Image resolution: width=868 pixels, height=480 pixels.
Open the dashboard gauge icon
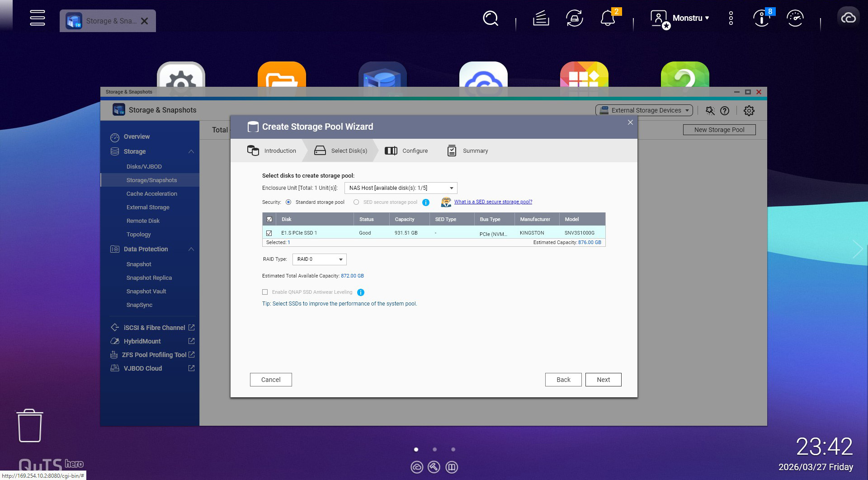pyautogui.click(x=795, y=19)
